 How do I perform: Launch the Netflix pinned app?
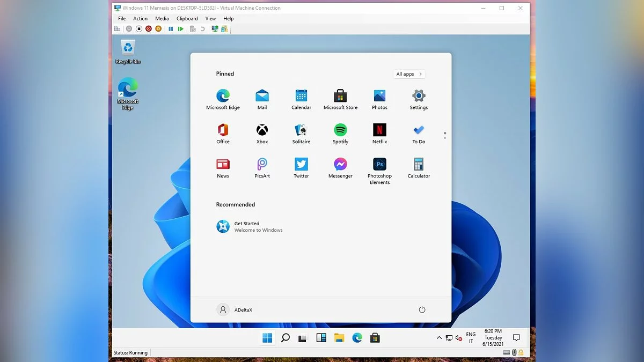379,130
